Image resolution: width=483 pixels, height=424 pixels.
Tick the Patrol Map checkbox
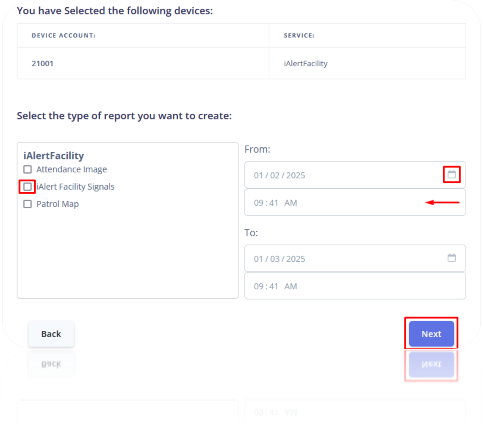click(27, 204)
